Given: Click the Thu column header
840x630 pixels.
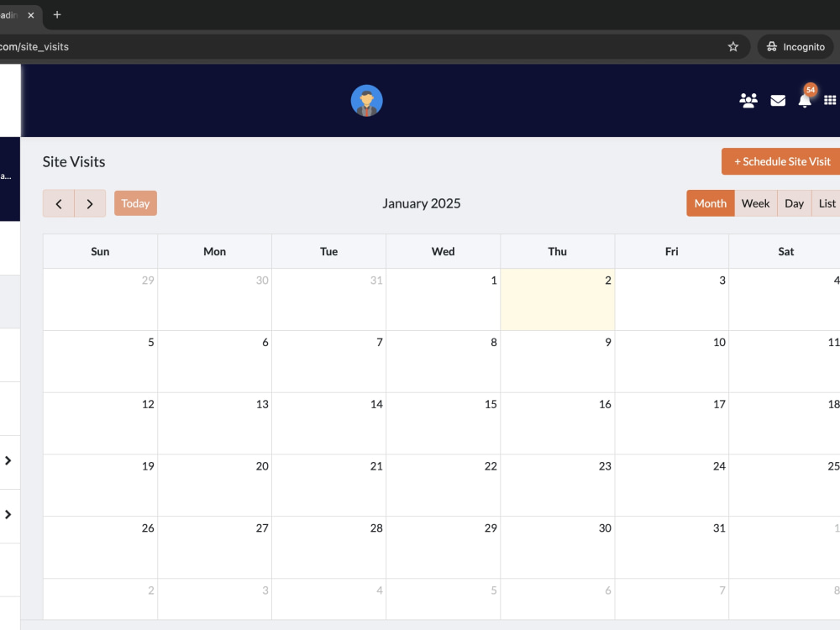Looking at the screenshot, I should point(557,251).
